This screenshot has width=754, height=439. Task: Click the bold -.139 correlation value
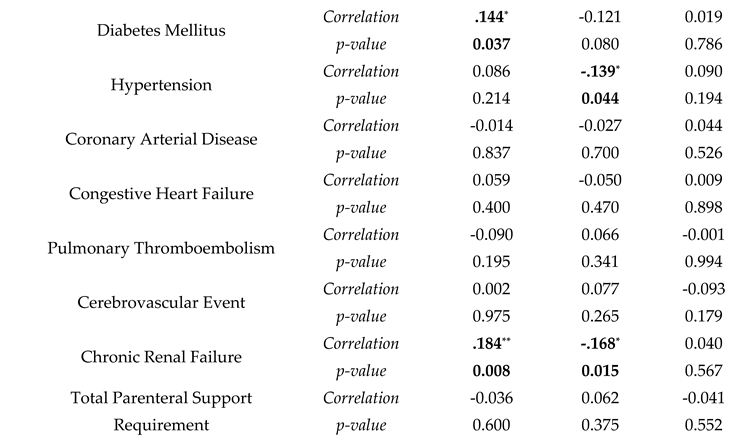click(599, 71)
